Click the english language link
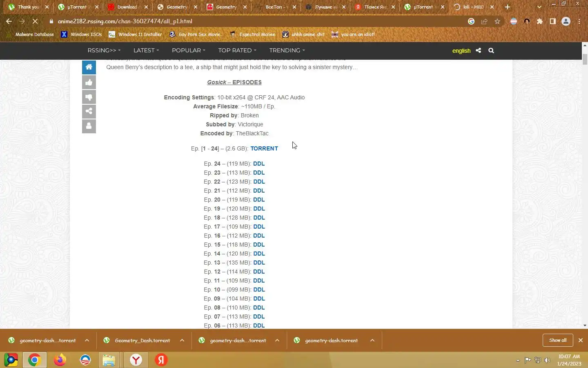The width and height of the screenshot is (588, 368). coord(461,51)
